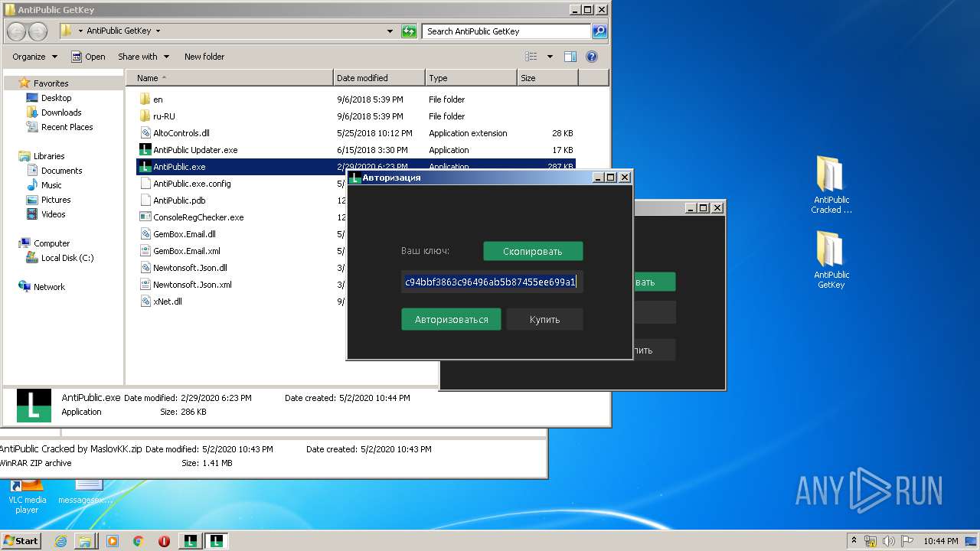
Task: Click the search magnifier icon in Explorer
Action: 599,31
